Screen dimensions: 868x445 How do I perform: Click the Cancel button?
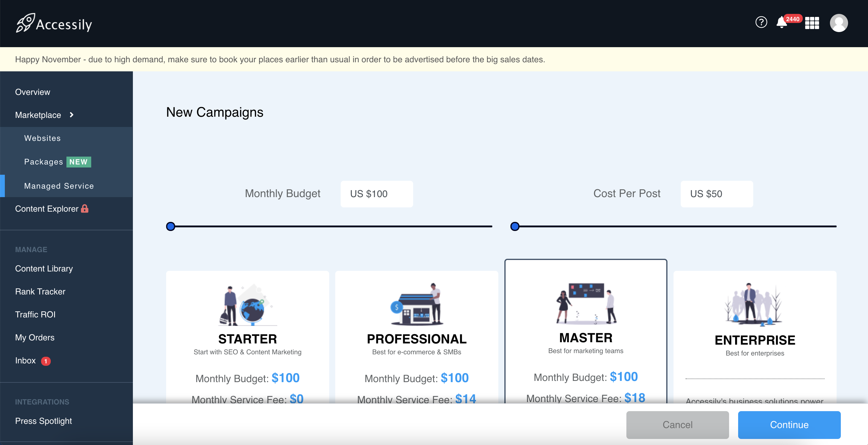click(x=677, y=425)
